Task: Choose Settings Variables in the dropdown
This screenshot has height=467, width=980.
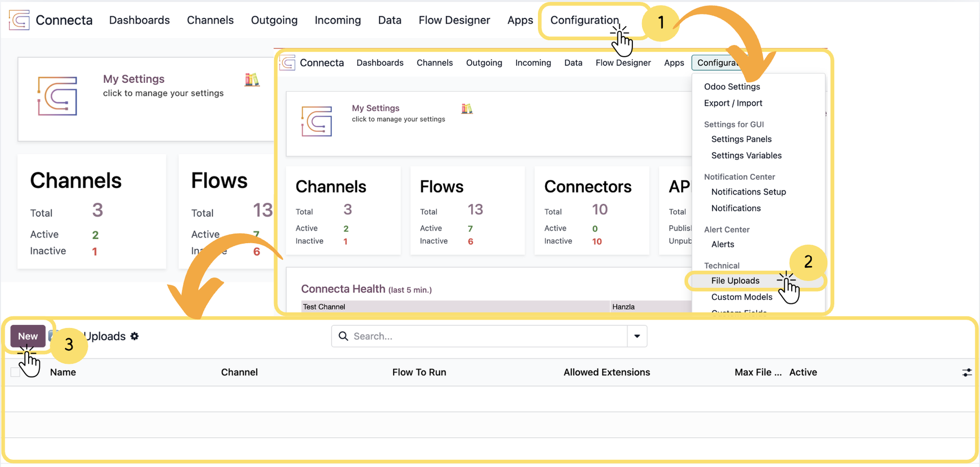Action: pyautogui.click(x=746, y=155)
